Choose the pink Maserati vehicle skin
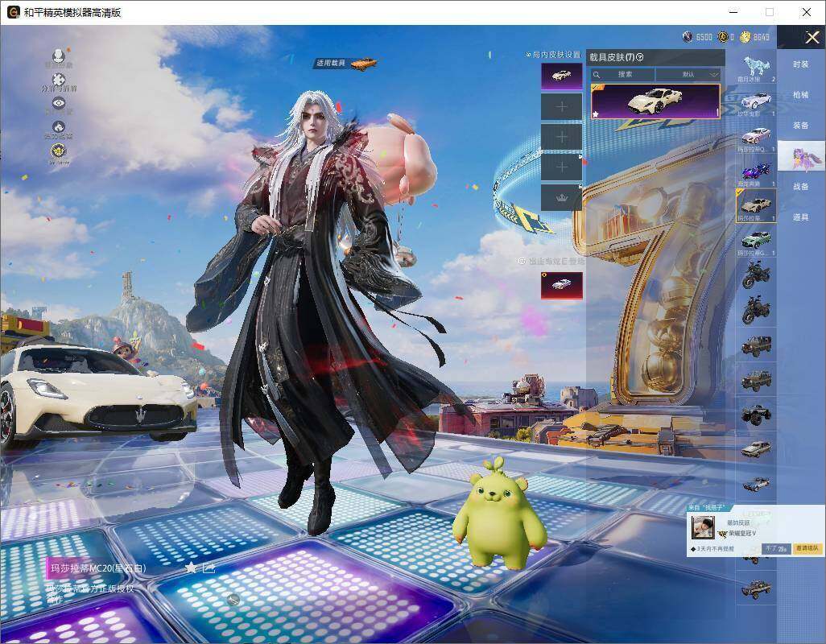 756,137
